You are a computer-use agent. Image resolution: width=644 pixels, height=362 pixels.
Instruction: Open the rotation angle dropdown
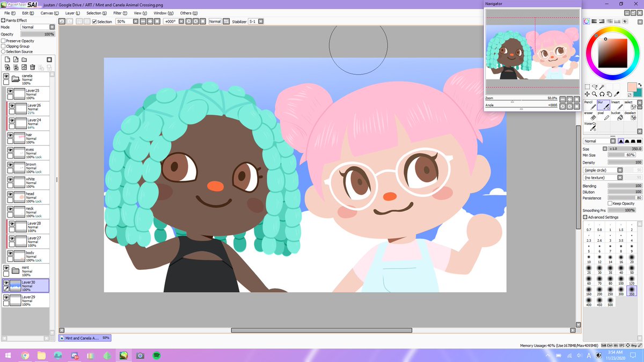[181, 21]
